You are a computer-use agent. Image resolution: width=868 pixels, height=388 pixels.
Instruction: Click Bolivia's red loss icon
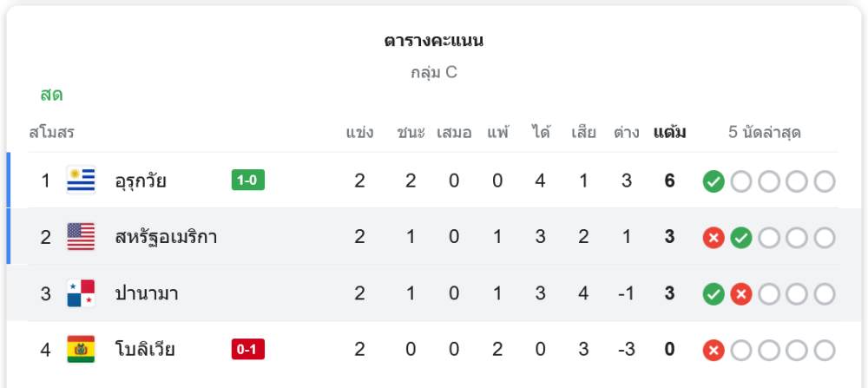(x=713, y=351)
